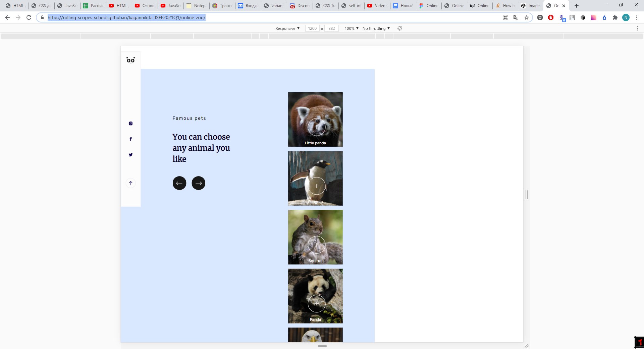This screenshot has height=349, width=644.
Task: Open the Google Translate icon in address bar
Action: pyautogui.click(x=516, y=17)
